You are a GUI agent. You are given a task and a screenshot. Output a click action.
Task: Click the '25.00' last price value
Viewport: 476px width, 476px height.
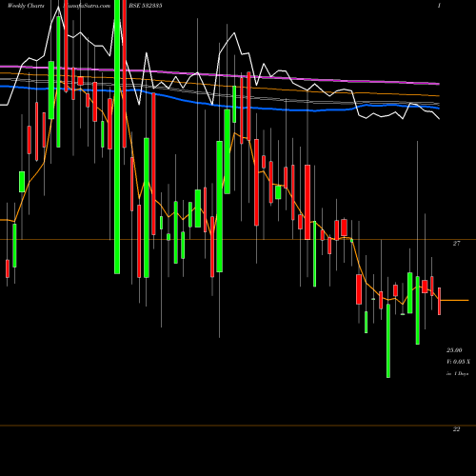[x=454, y=350]
